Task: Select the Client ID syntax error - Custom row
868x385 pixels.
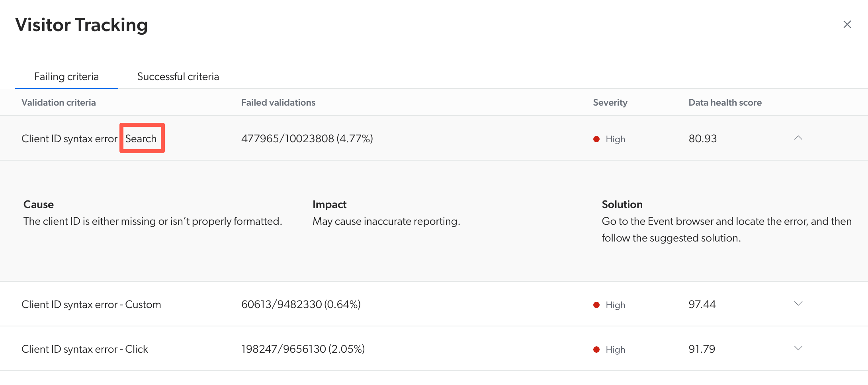Action: 91,304
